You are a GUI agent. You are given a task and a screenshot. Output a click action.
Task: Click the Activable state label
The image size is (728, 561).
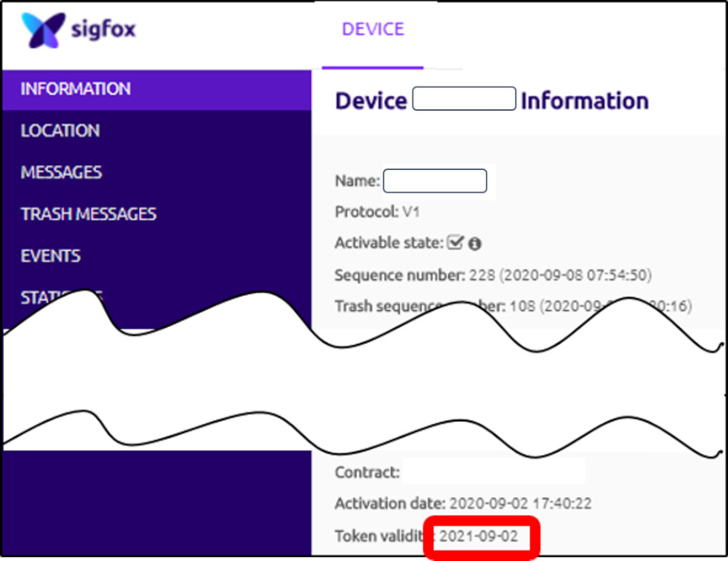click(390, 243)
